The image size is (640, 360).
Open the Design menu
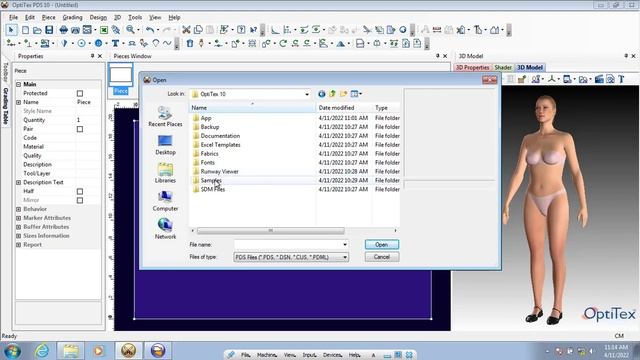pos(98,18)
